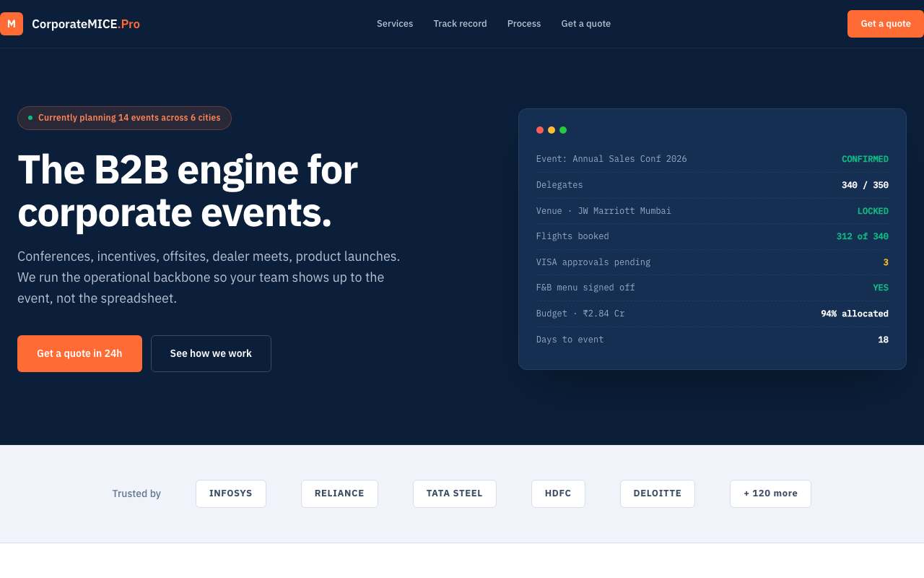Open the CorporateMICE.Pro home link
The image size is (924, 578).
(70, 24)
